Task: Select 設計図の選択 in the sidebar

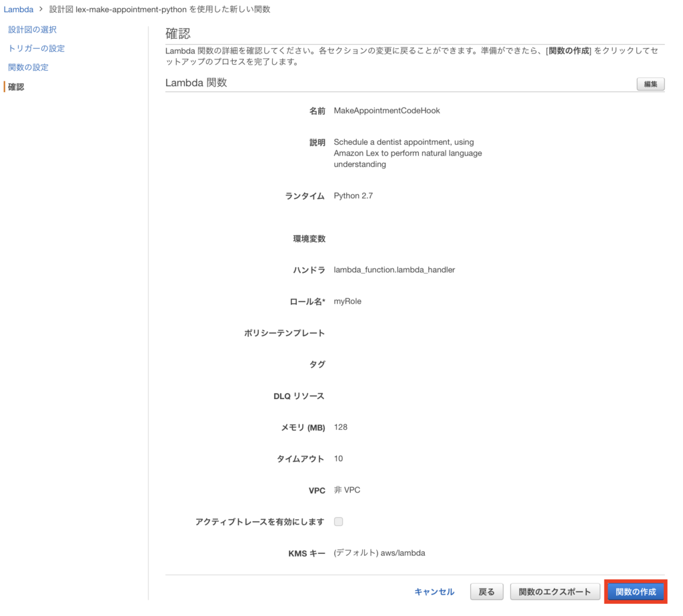Action: [x=33, y=29]
